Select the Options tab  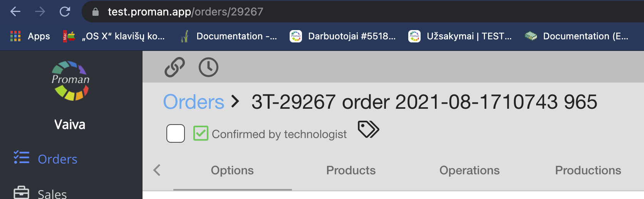click(x=232, y=170)
